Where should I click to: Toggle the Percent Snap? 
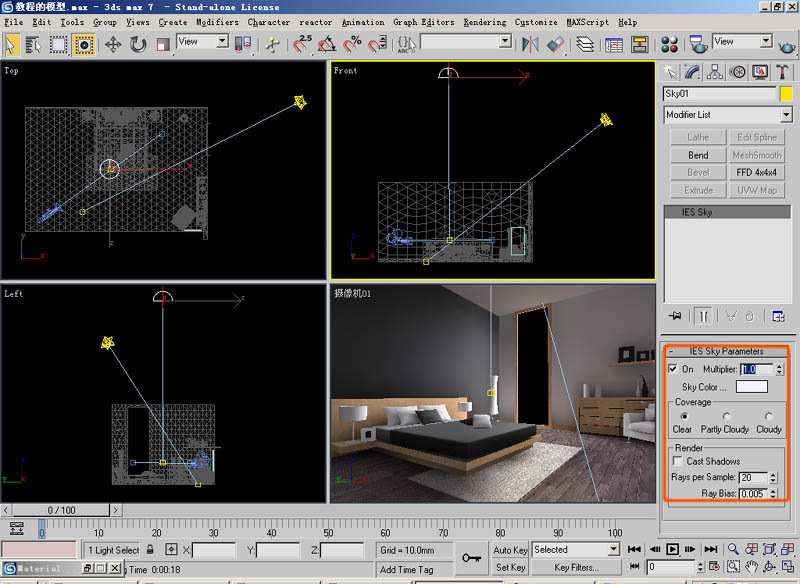coord(352,44)
